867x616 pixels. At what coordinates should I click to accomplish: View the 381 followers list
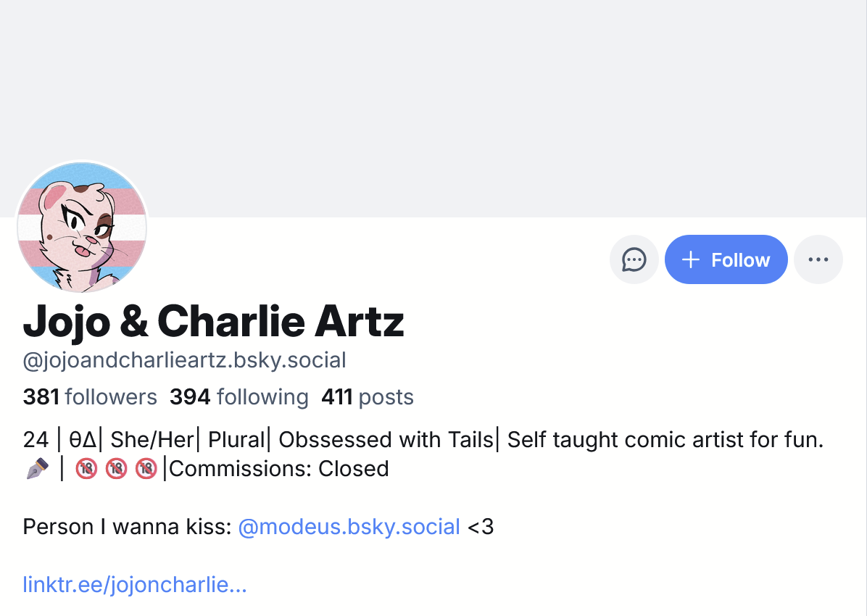90,397
